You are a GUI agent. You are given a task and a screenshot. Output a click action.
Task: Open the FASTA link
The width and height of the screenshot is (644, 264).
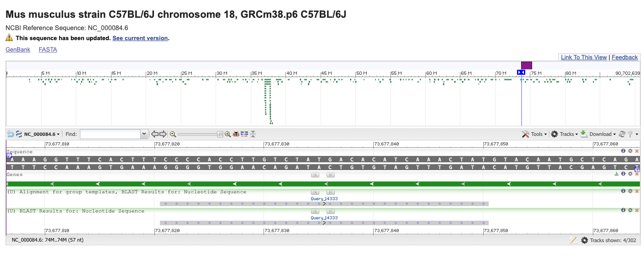pos(48,49)
